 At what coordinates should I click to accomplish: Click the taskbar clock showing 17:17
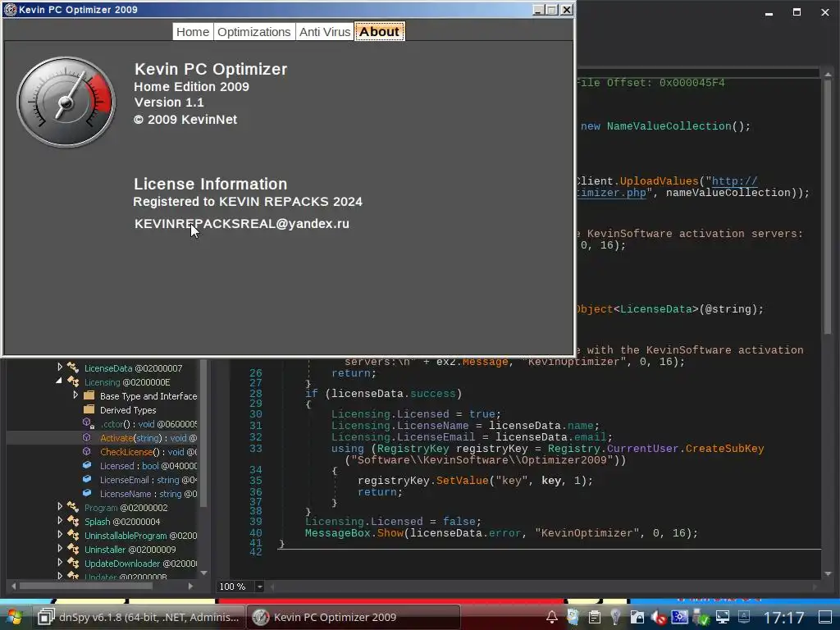[x=783, y=618]
